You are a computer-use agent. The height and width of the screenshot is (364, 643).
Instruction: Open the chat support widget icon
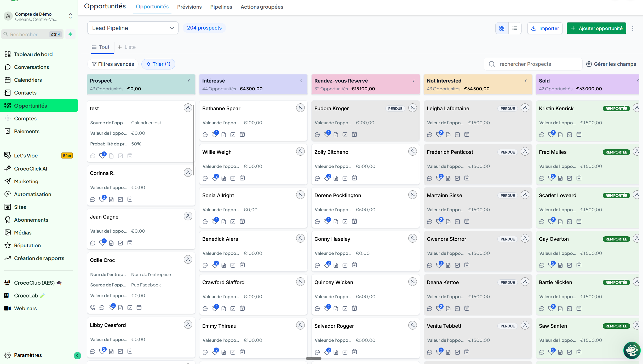click(x=631, y=350)
